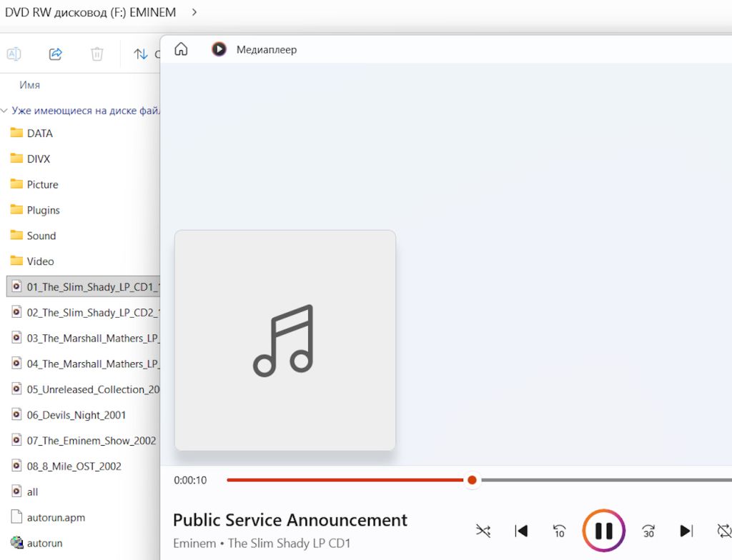Select the 05_Unreleased_Collection file
The width and height of the screenshot is (732, 560).
click(86, 389)
